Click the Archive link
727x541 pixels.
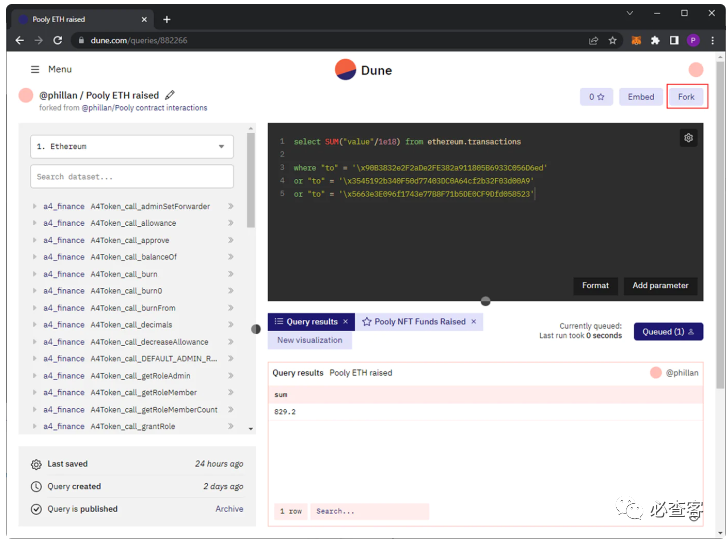pos(229,509)
